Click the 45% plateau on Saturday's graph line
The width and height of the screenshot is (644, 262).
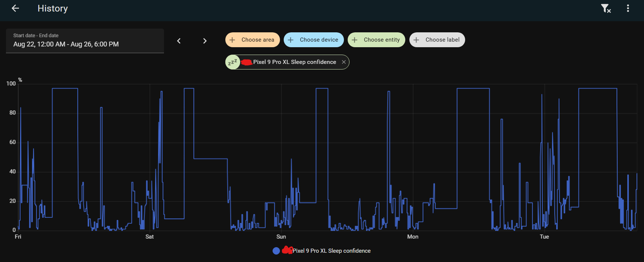[210, 159]
